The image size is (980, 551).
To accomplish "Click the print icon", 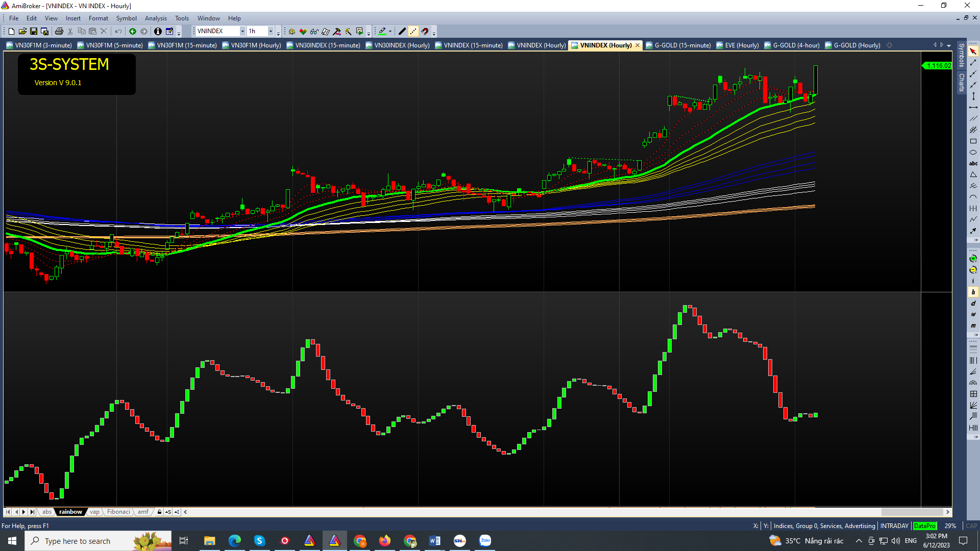I will pos(59,32).
